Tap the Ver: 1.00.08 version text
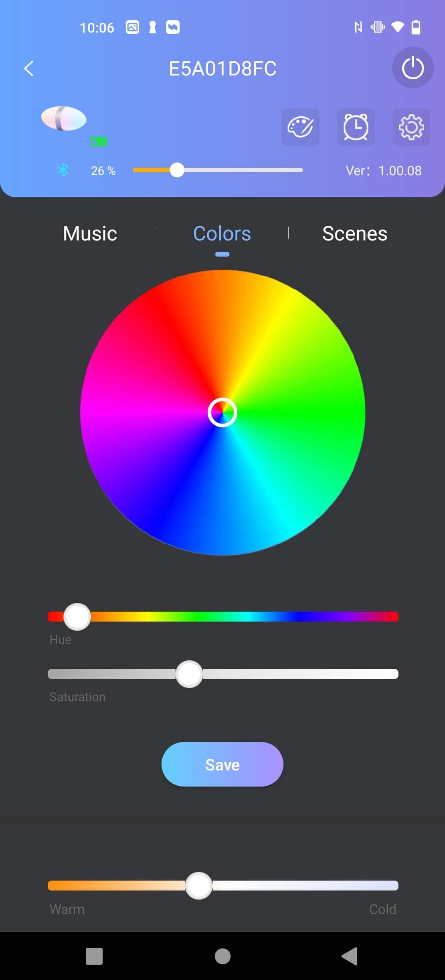The width and height of the screenshot is (445, 980). 384,171
